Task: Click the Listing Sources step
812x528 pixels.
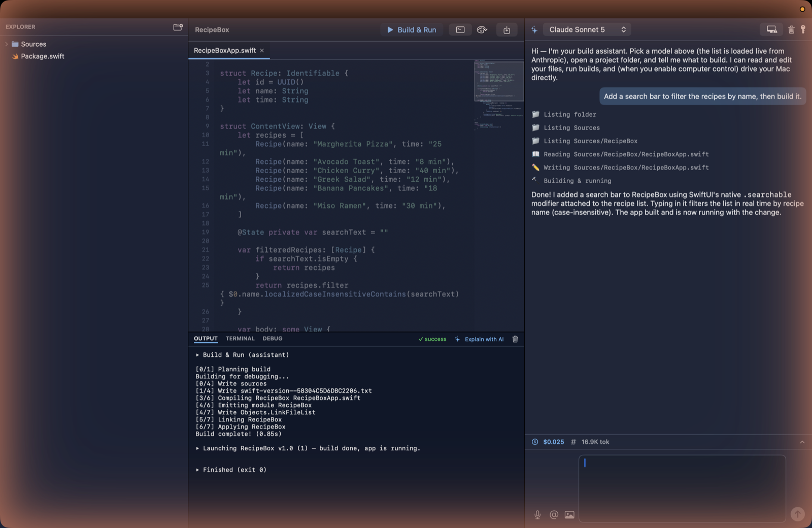Action: (571, 128)
